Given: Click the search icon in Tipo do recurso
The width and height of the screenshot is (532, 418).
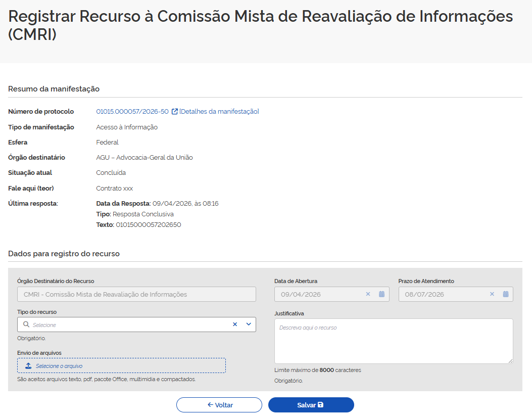Looking at the screenshot, I should [26, 324].
